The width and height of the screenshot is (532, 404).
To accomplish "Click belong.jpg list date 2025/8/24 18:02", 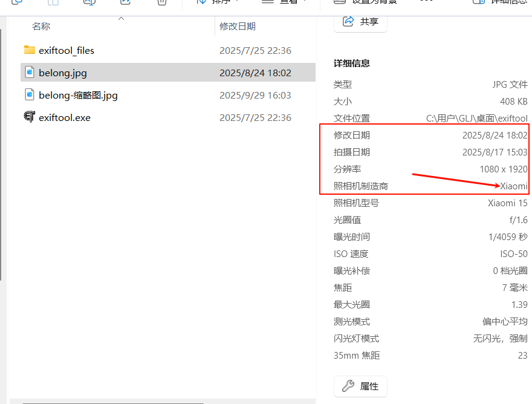I will pos(255,73).
